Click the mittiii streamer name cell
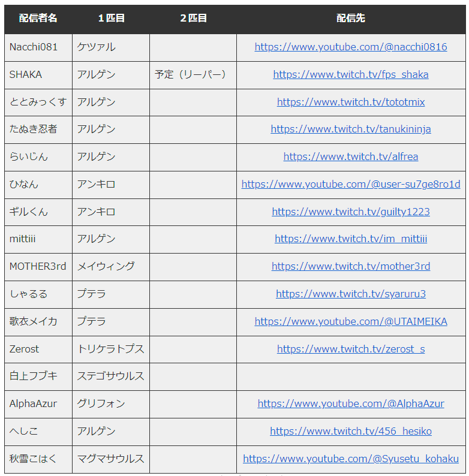Viewport: 469px width, 476px height. pyautogui.click(x=38, y=240)
